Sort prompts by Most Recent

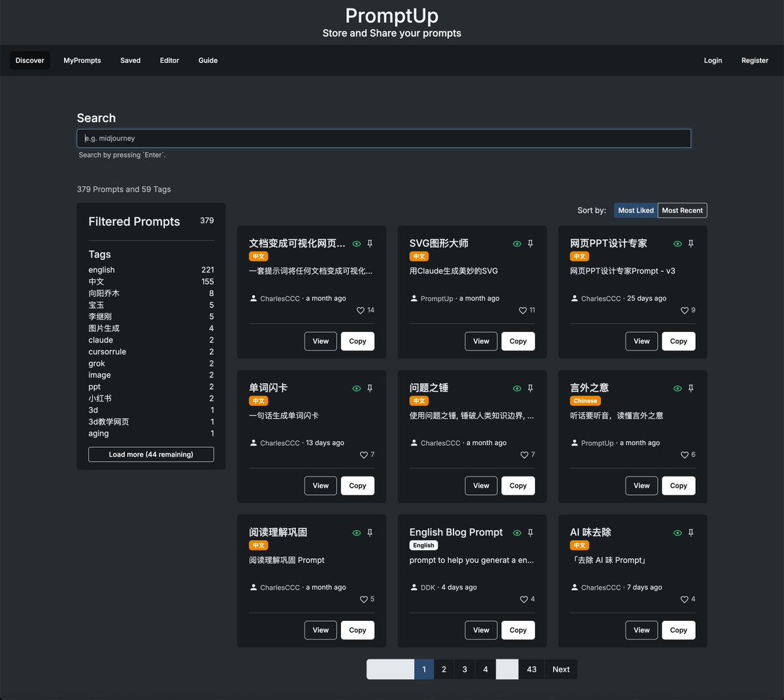click(682, 210)
